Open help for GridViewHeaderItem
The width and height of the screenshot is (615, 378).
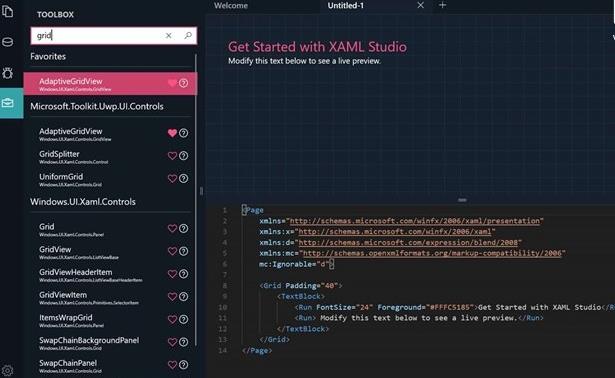183,274
